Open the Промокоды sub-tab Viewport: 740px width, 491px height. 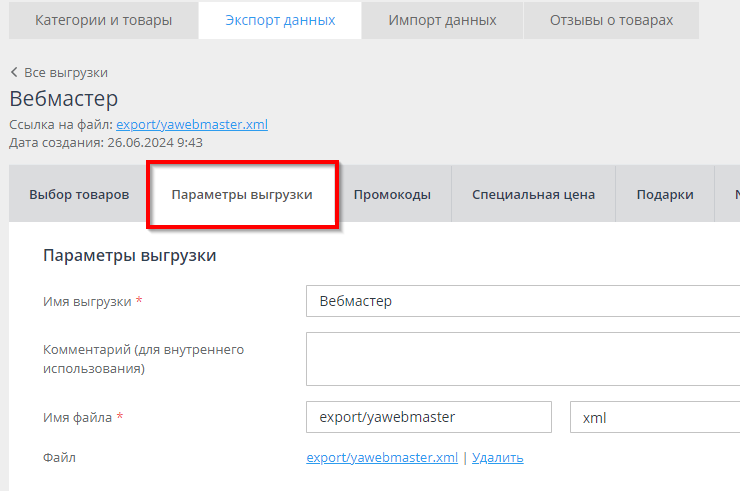click(392, 195)
